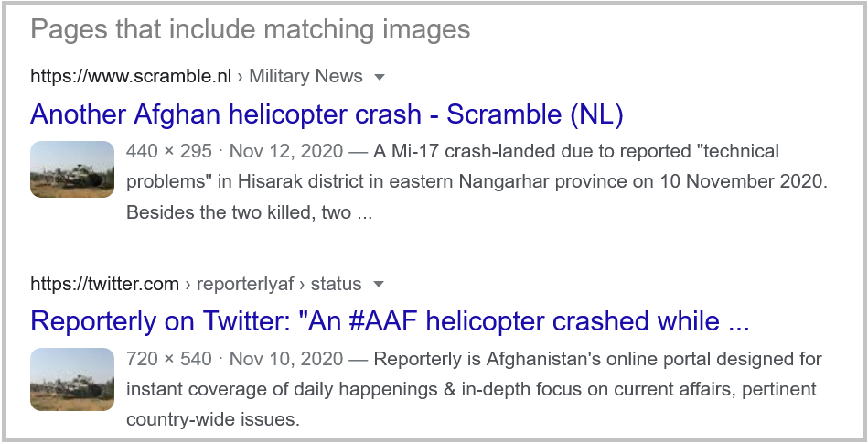The image size is (868, 444).
Task: Click the 440 × 295 image size text
Action: pyautogui.click(x=169, y=151)
